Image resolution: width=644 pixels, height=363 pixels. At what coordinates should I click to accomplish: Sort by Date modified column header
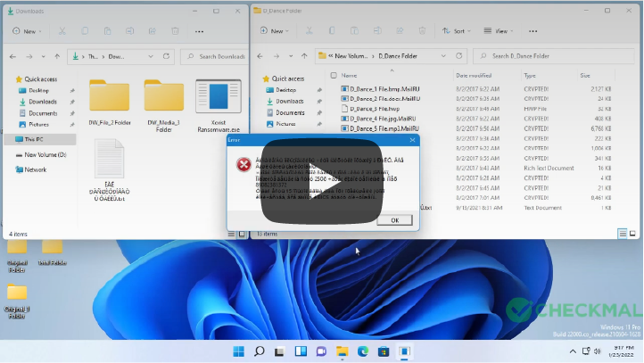click(474, 76)
